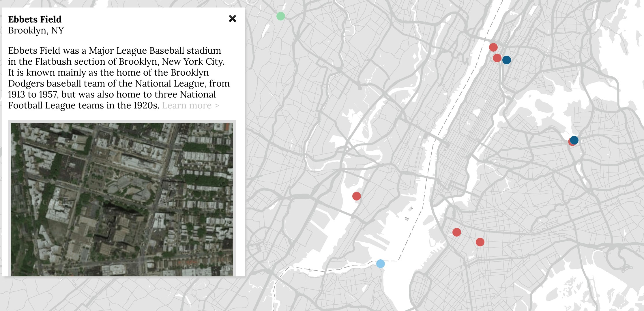Screen dimensions: 644x311
Task: Select the dark blue marker in Queens
Action: 574,140
